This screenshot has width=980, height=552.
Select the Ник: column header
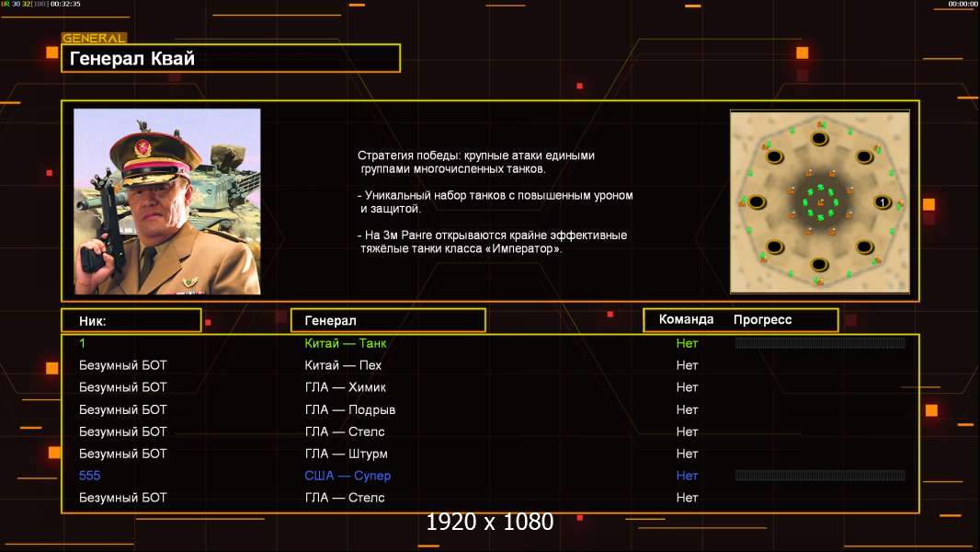click(x=131, y=320)
